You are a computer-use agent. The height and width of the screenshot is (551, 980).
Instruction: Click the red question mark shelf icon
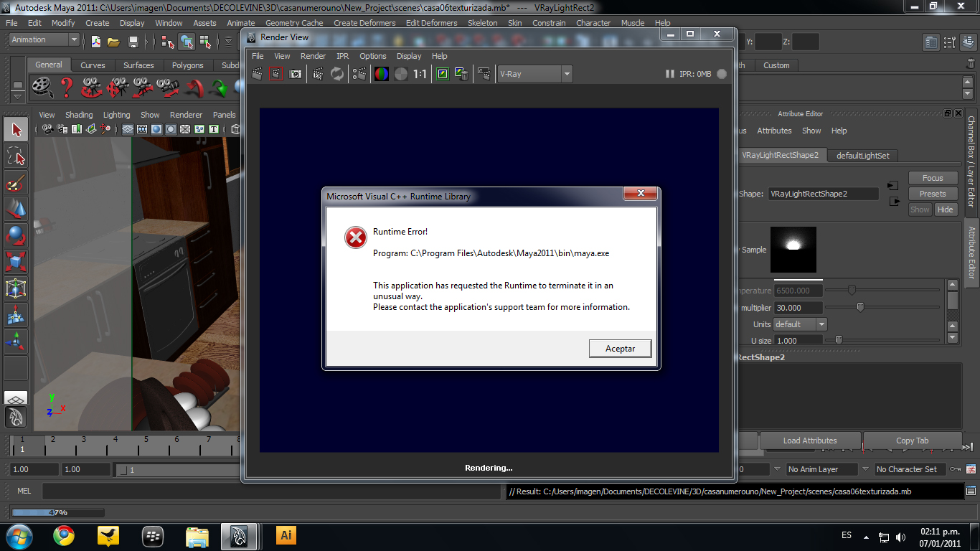pos(67,88)
